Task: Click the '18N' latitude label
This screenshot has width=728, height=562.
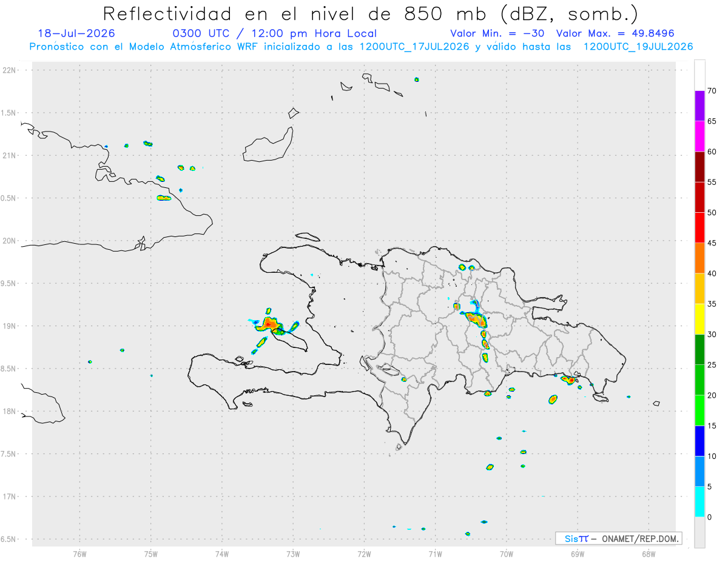Action: [x=10, y=411]
